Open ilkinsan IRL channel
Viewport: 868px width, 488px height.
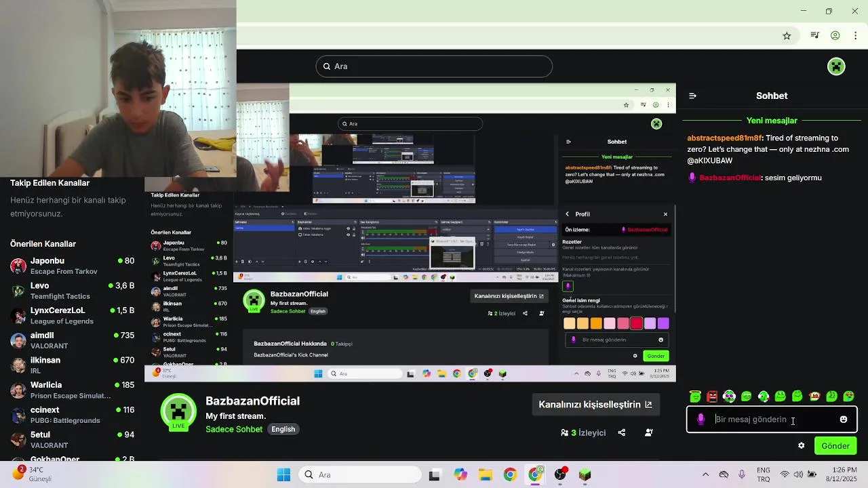[x=72, y=365]
